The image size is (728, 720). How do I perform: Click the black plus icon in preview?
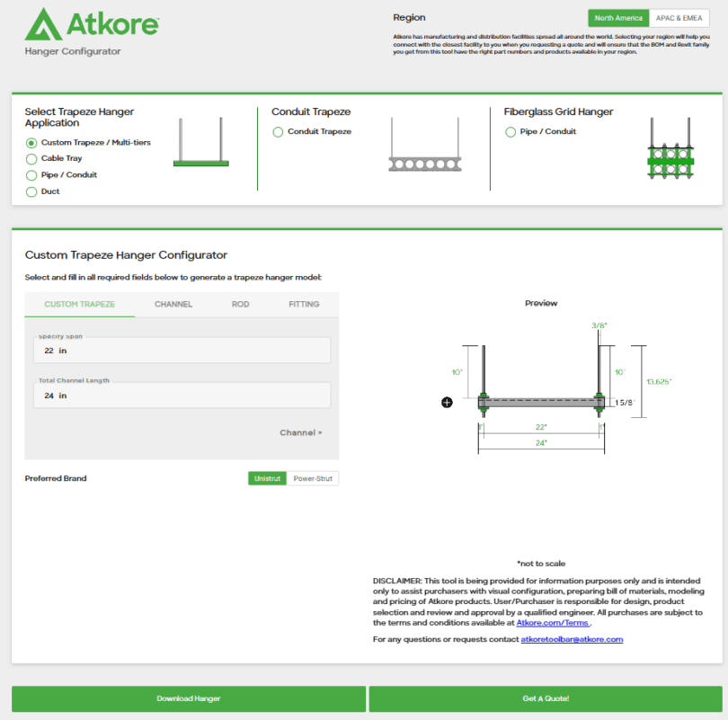pos(447,402)
